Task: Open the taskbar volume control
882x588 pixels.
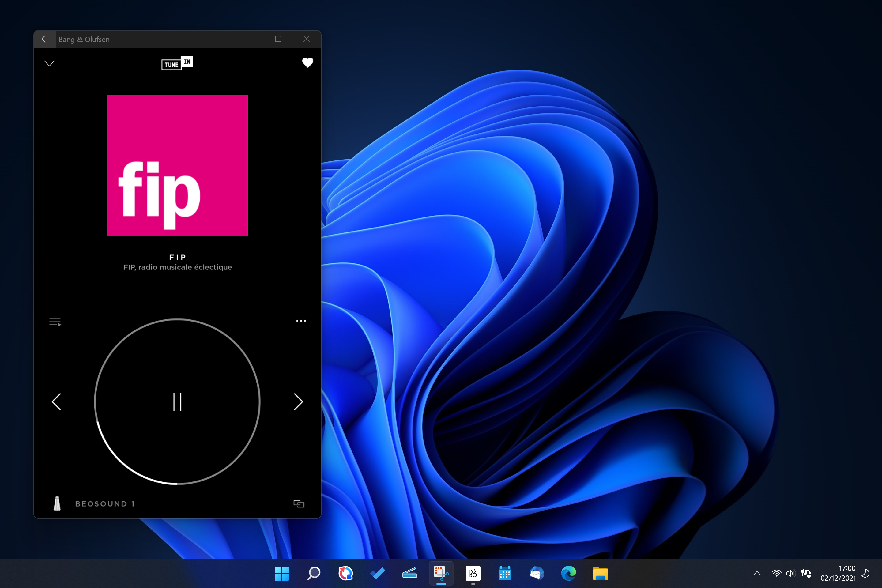Action: click(x=790, y=573)
